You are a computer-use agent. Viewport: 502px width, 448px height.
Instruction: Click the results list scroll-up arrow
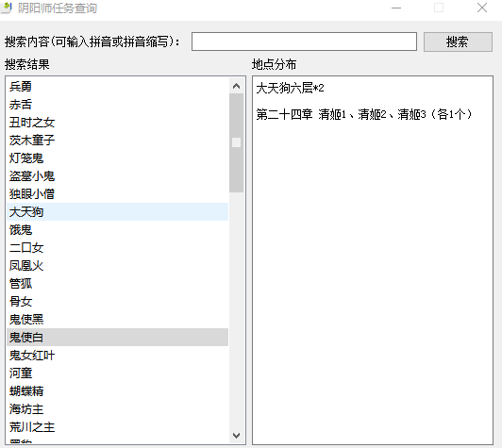point(237,86)
